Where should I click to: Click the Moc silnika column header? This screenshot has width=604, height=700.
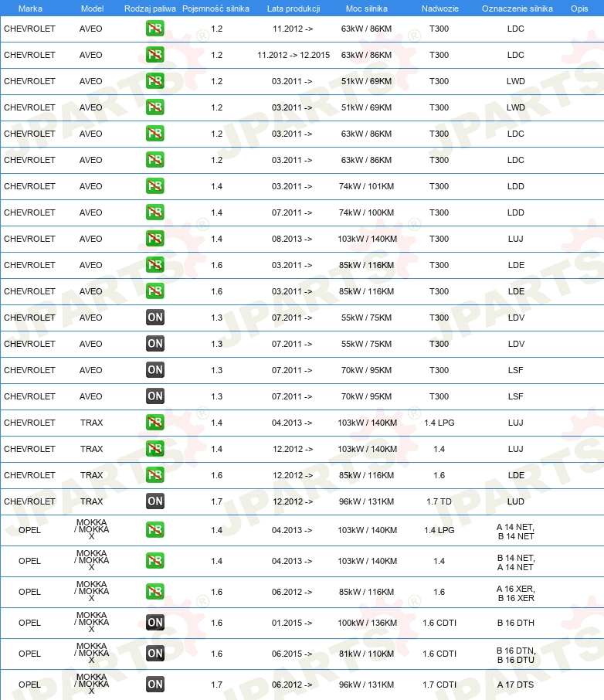367,8
